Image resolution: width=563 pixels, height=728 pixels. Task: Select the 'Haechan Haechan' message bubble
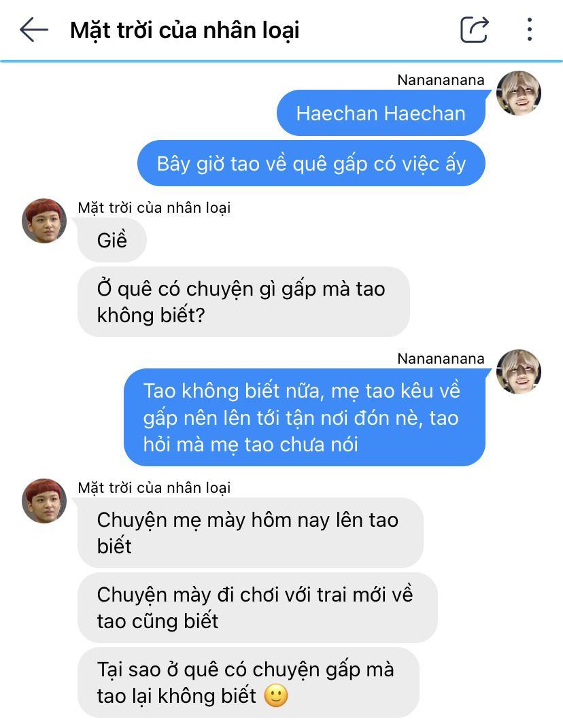pyautogui.click(x=381, y=113)
